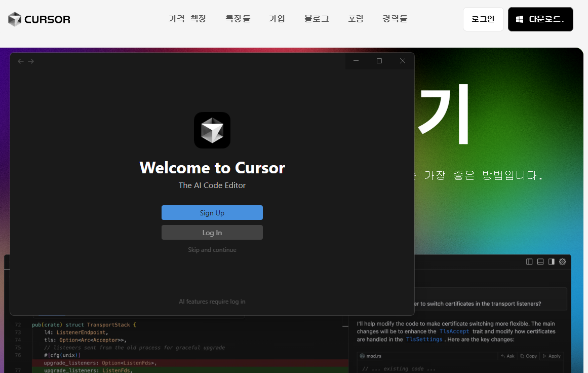This screenshot has width=588, height=373.
Task: Click the 'Welcome to Cursor' heading
Action: (212, 168)
